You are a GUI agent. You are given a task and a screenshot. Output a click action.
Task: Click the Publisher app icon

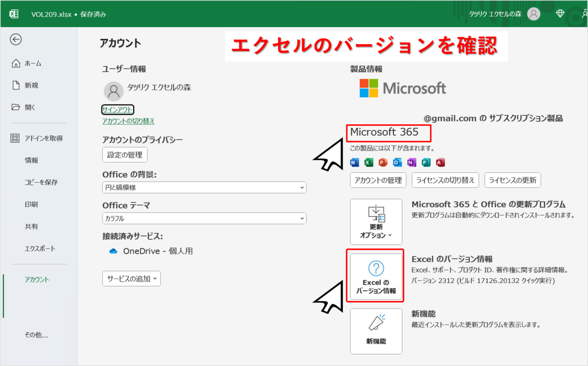(426, 163)
